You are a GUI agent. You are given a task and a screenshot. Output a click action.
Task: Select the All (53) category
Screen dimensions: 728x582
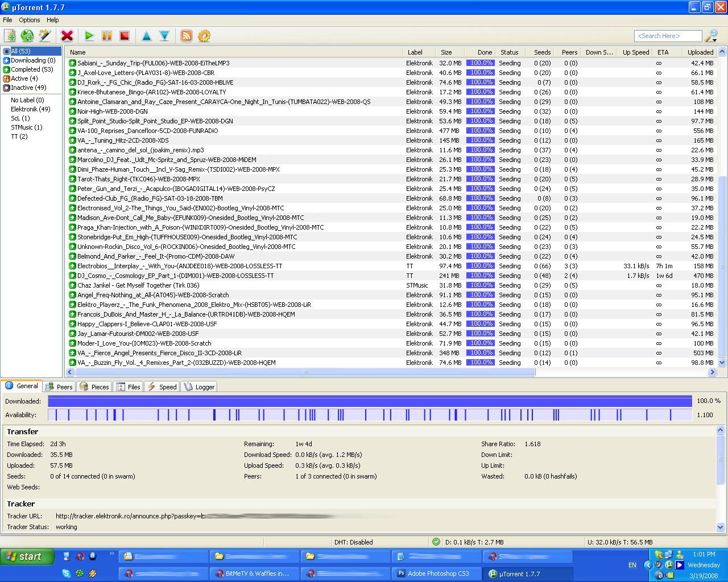click(x=31, y=51)
